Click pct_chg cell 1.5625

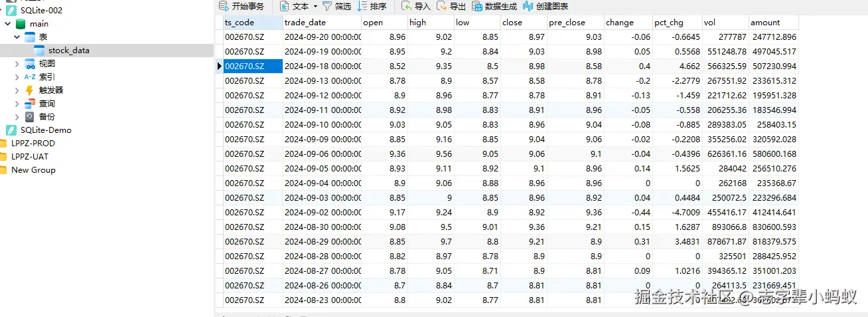[x=678, y=169]
